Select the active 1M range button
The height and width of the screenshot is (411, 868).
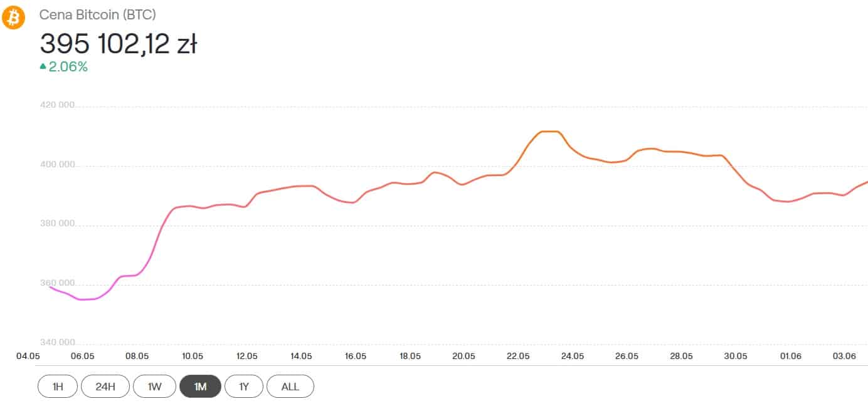[201, 387]
